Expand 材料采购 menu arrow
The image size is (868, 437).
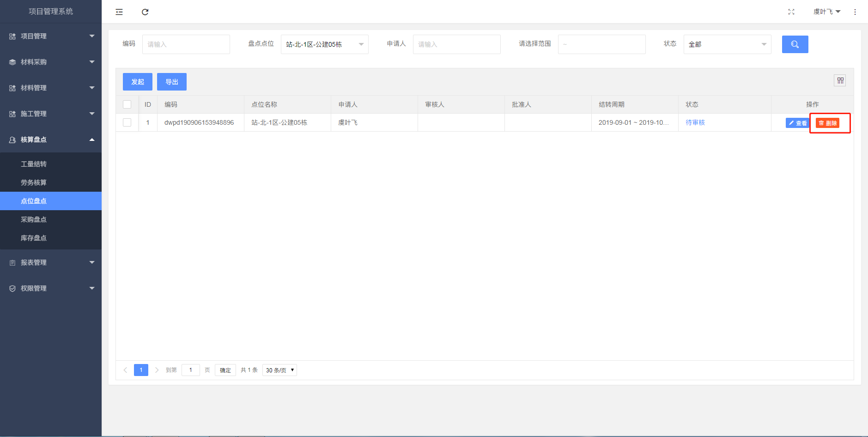[92, 62]
